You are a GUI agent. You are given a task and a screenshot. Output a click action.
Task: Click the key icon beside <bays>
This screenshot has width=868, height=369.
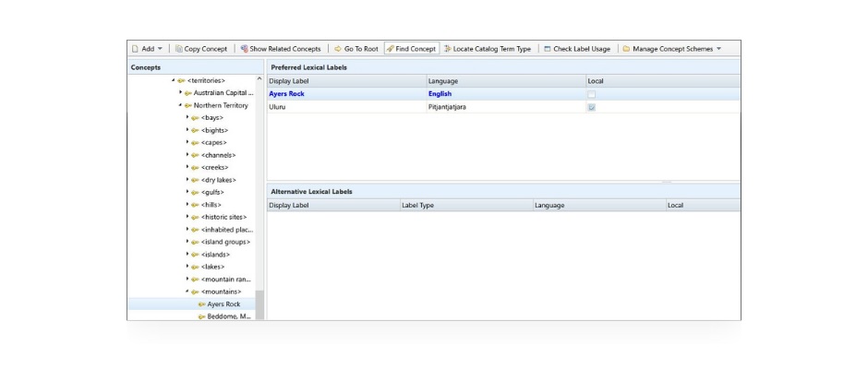pos(195,118)
